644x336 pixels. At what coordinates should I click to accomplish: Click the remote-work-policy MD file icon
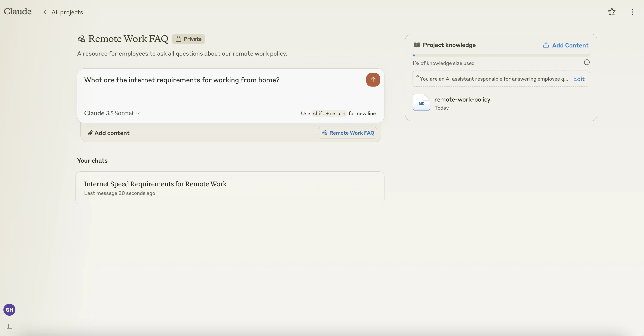click(x=421, y=102)
